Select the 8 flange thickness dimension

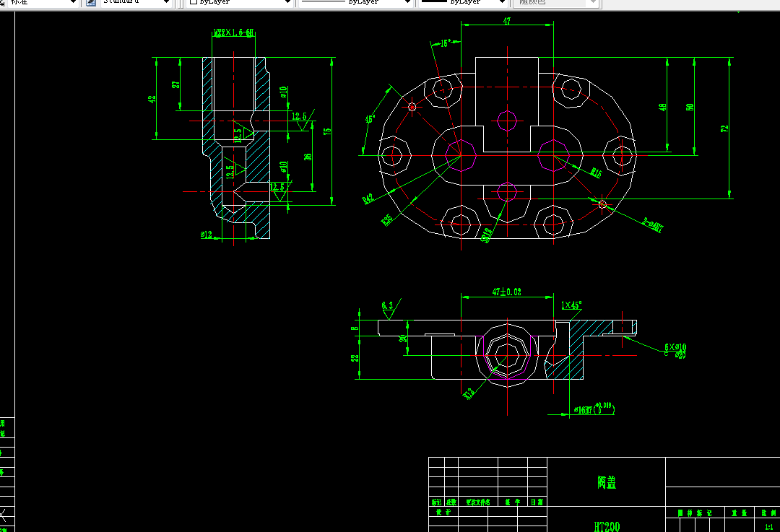pos(355,328)
